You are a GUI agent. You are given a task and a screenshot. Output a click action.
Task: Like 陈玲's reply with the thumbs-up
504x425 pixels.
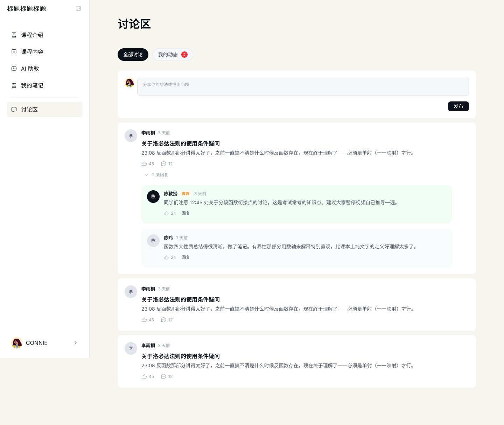click(x=166, y=257)
